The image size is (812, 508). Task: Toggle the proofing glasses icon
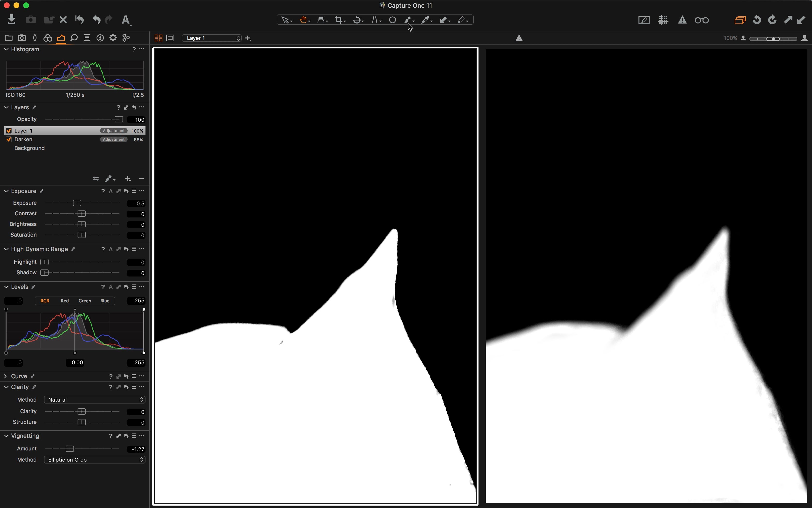click(702, 21)
